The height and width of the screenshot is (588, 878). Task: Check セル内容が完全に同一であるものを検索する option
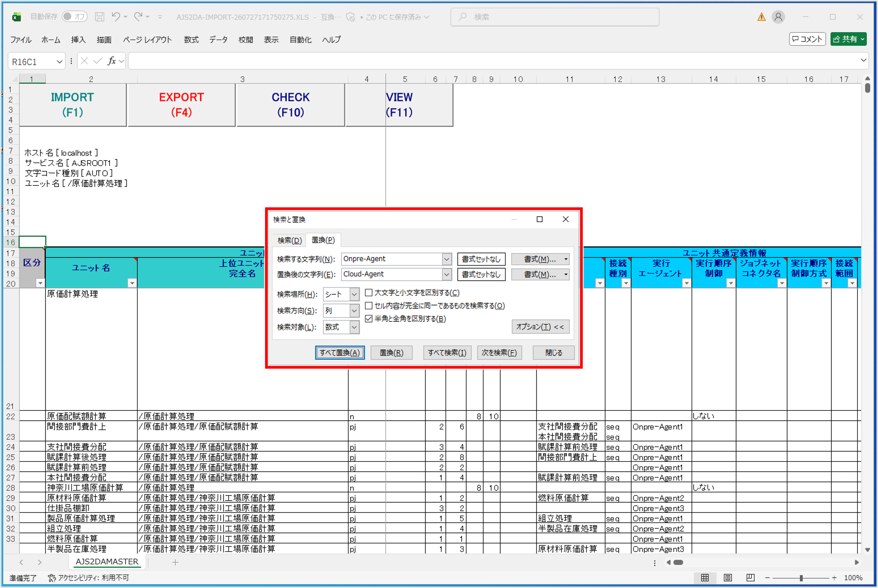[x=369, y=306]
